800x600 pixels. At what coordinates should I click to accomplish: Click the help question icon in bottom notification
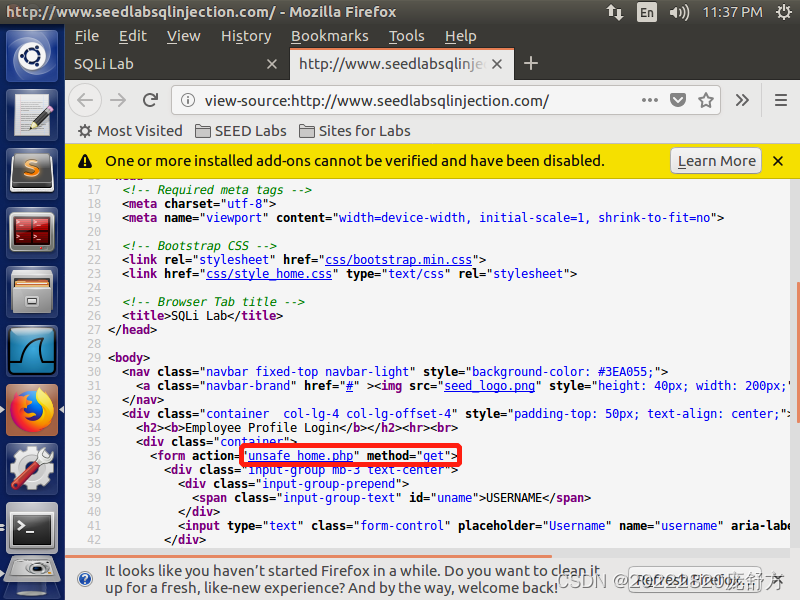coord(85,579)
